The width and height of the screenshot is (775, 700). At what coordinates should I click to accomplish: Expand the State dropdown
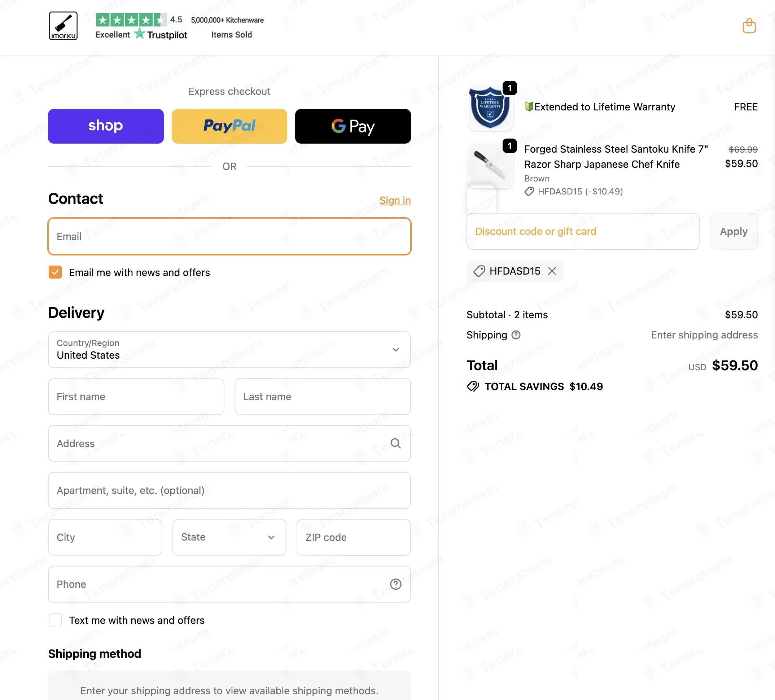[229, 537]
